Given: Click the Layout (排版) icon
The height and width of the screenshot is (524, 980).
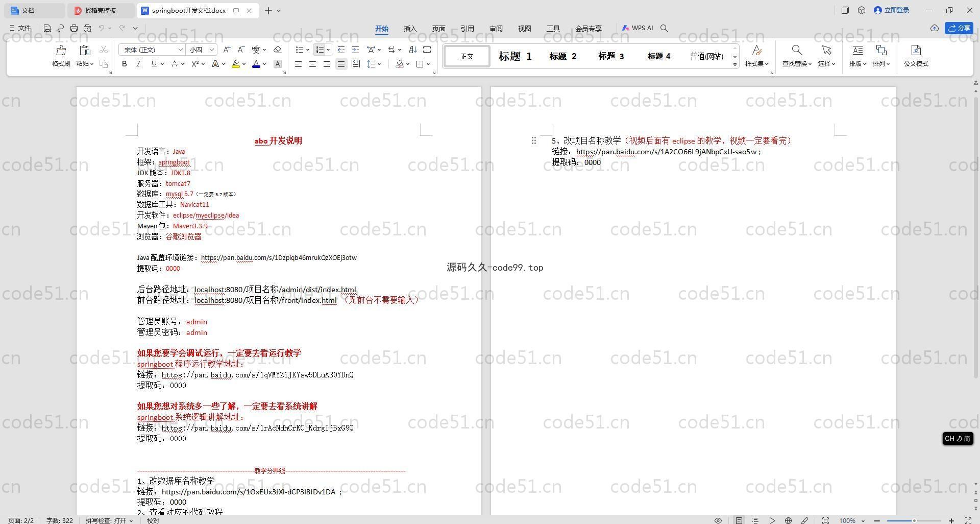Looking at the screenshot, I should [857, 50].
